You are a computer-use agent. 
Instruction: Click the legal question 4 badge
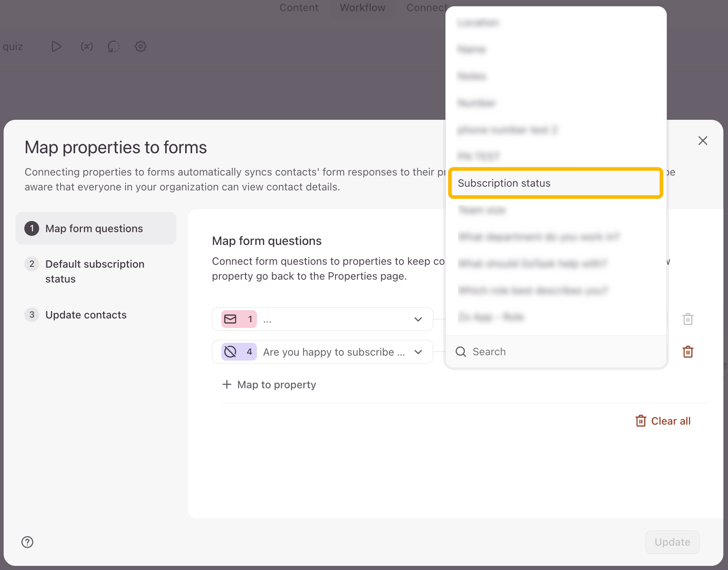[x=239, y=352]
